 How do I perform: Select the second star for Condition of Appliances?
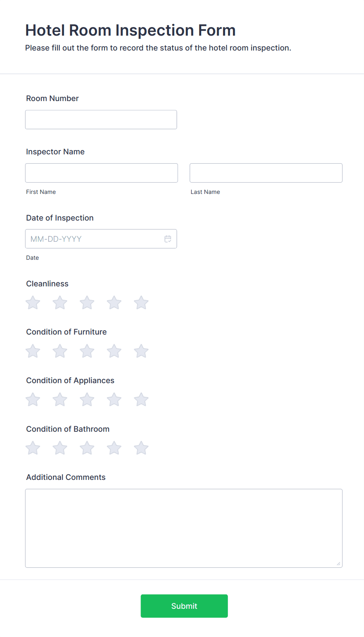(x=59, y=400)
